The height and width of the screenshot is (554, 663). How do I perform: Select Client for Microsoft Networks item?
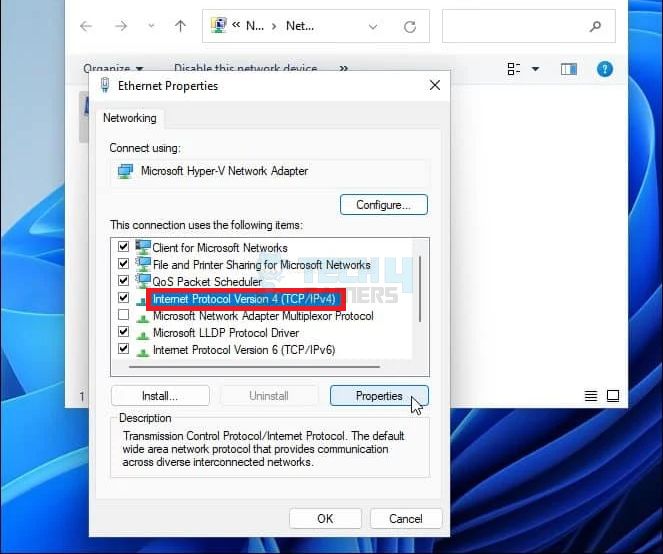(220, 248)
